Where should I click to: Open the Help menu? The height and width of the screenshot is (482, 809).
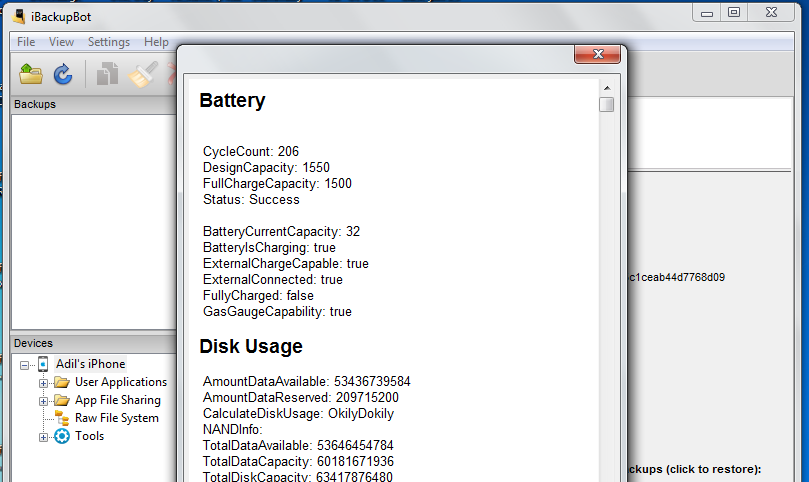(x=156, y=42)
